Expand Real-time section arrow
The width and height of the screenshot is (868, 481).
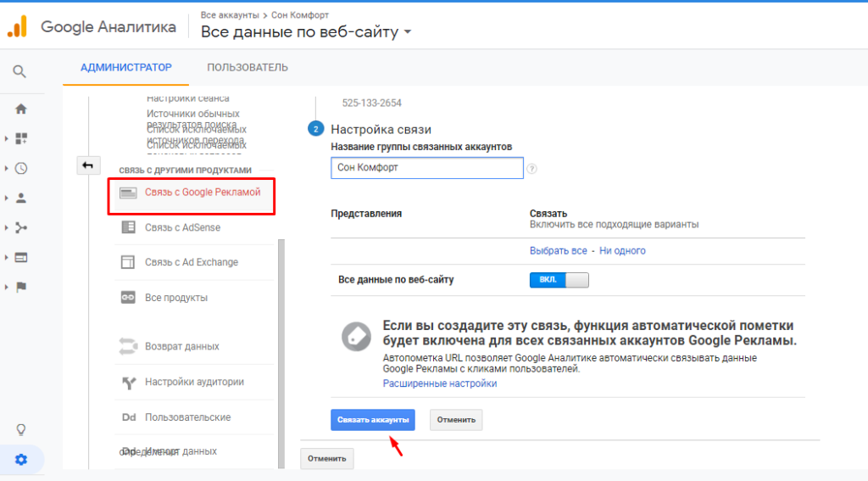click(6, 169)
